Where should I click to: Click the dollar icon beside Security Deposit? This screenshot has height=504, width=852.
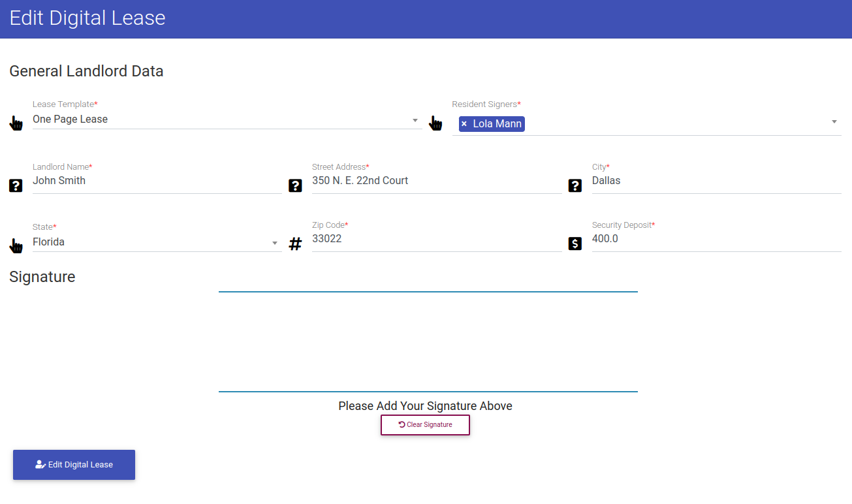click(x=575, y=244)
